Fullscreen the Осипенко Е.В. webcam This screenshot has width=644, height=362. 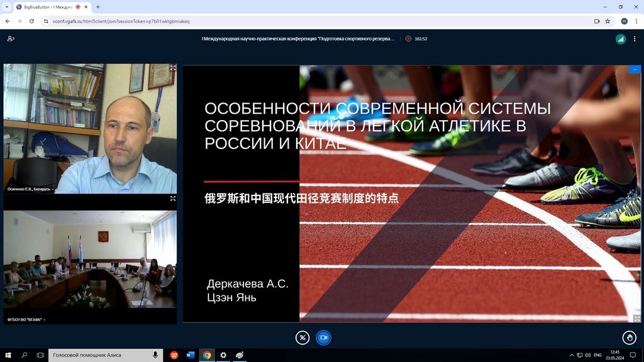[x=173, y=68]
